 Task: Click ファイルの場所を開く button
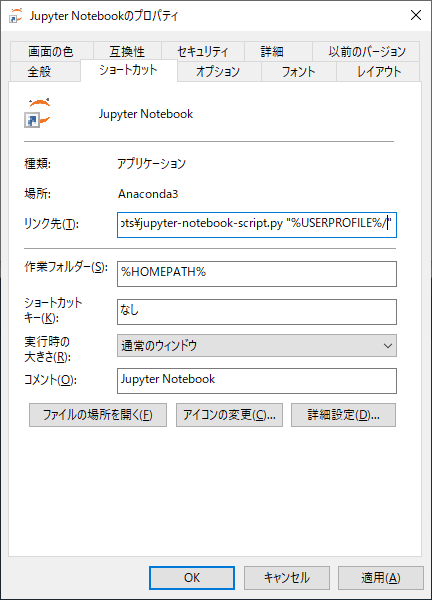pos(98,415)
